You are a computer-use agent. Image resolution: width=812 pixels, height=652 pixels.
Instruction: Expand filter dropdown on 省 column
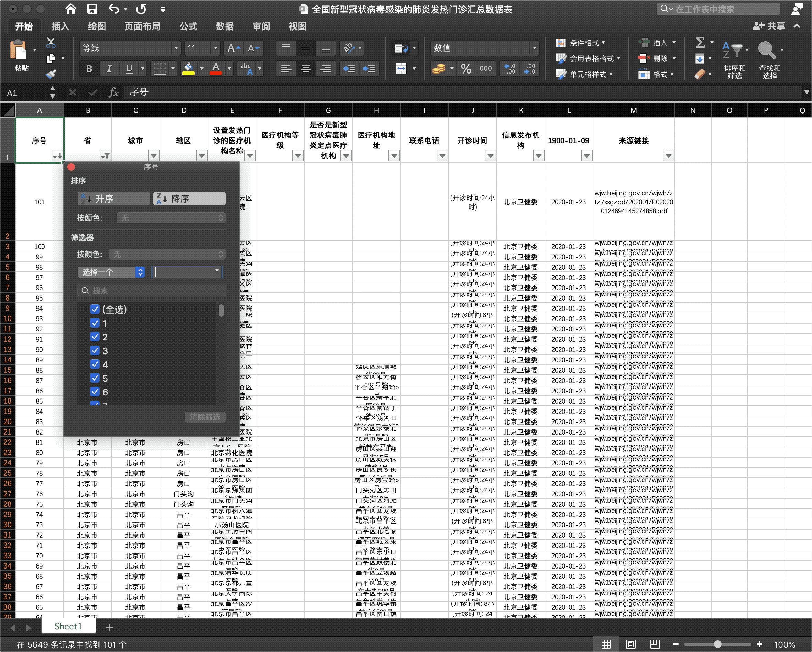106,156
